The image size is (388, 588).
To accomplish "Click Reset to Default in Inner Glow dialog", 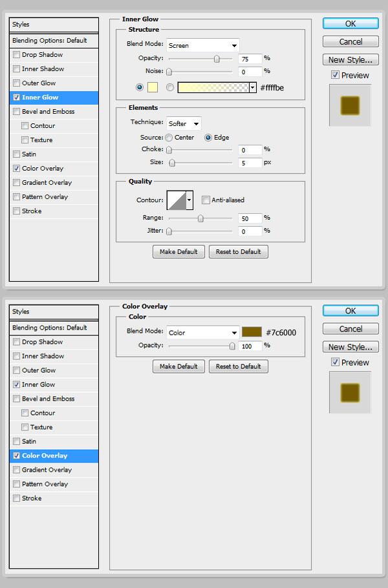I will (x=238, y=251).
